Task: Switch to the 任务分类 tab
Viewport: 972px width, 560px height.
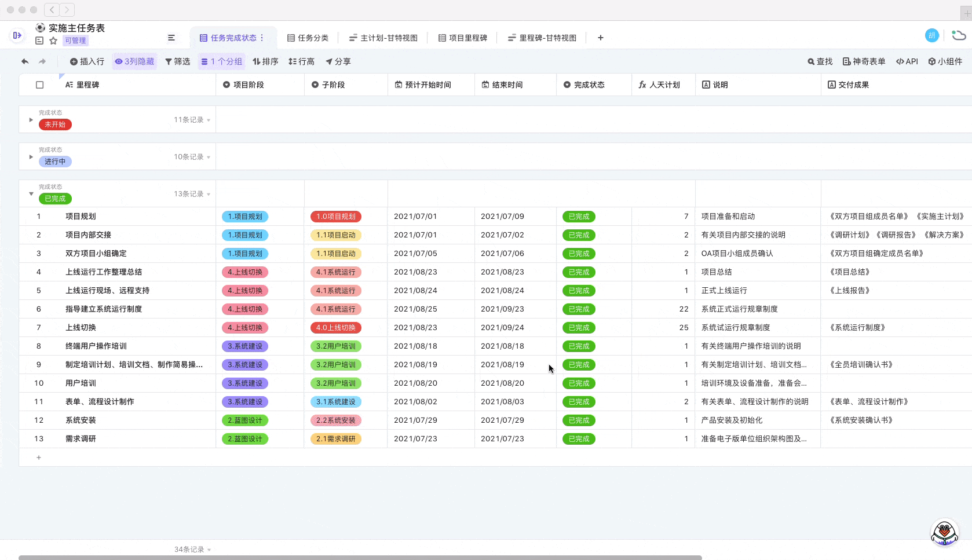Action: pos(308,38)
